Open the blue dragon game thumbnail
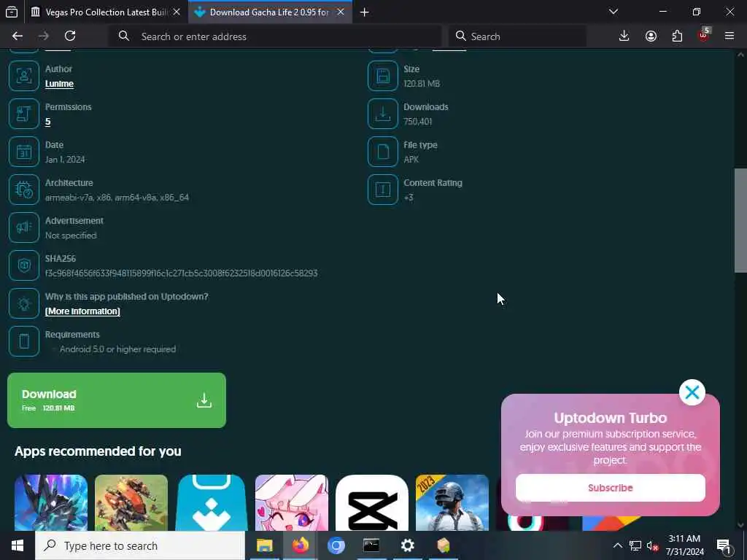Viewport: 747px width, 560px height. (x=51, y=502)
